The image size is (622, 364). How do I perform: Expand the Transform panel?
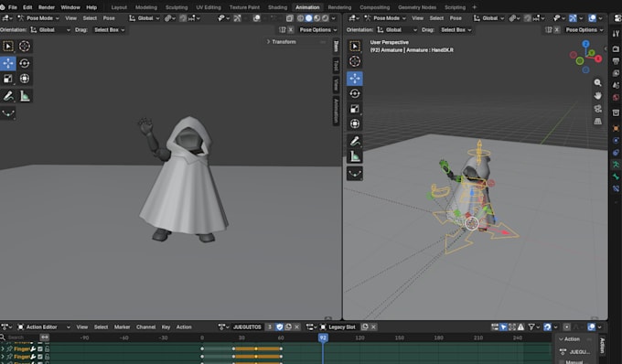coord(281,42)
